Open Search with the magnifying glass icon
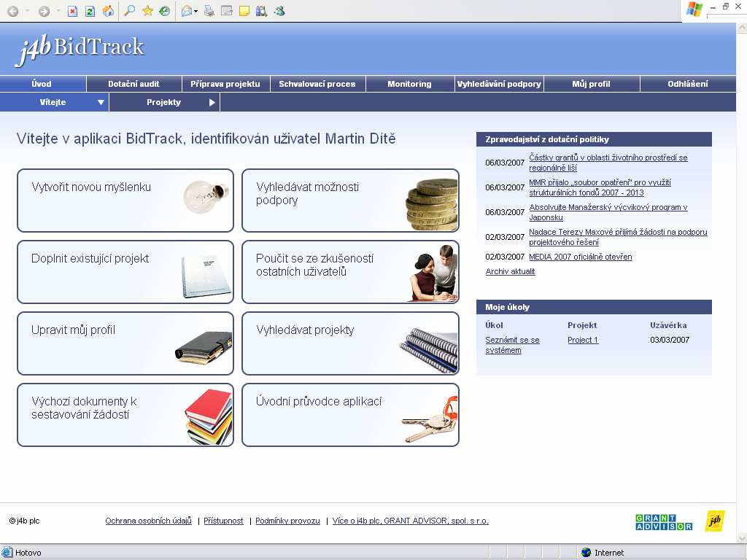This screenshot has height=560, width=747. tap(129, 11)
